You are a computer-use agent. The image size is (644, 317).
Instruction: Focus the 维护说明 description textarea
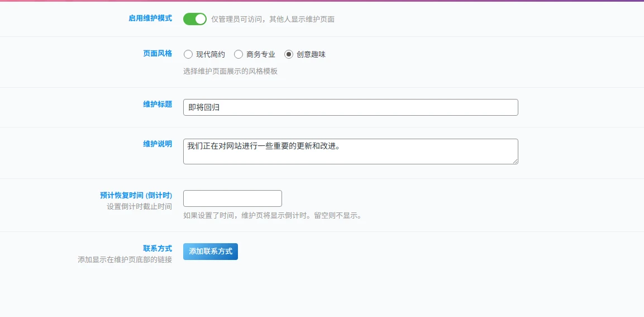click(x=350, y=152)
